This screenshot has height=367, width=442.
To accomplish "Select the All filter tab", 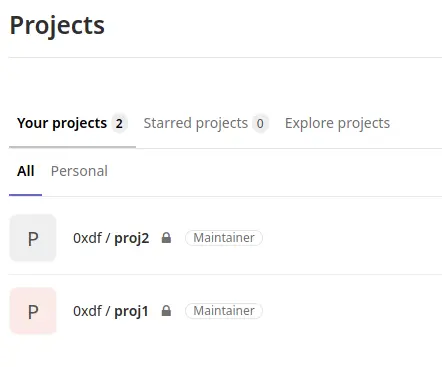I will click(x=25, y=171).
